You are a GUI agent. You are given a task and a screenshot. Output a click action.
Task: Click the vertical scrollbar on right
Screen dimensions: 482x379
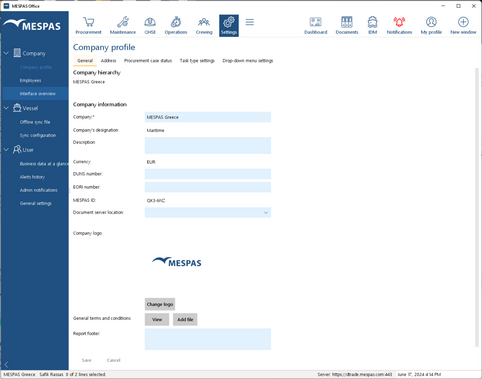477,207
